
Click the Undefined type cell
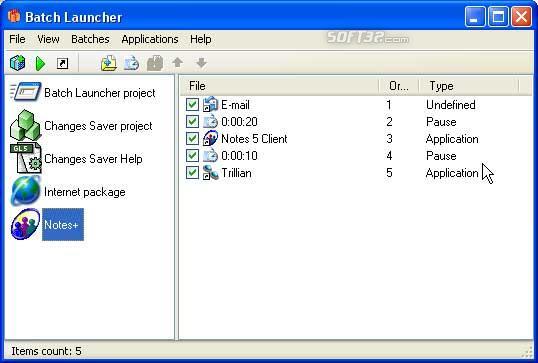[x=451, y=105]
